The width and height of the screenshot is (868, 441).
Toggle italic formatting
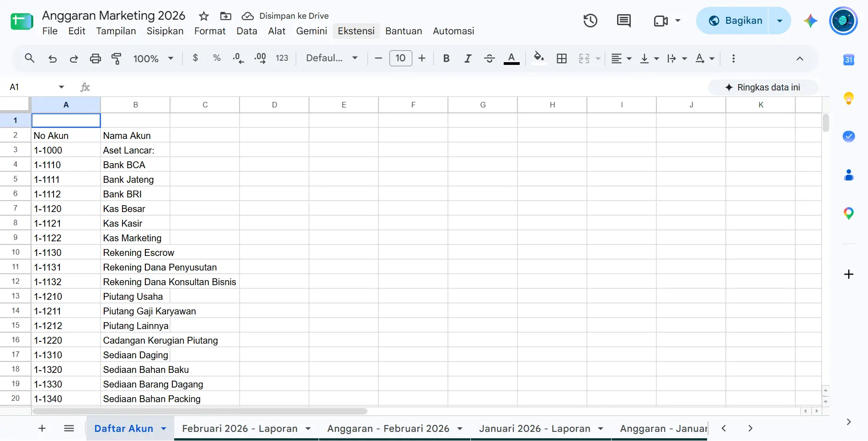tap(468, 58)
